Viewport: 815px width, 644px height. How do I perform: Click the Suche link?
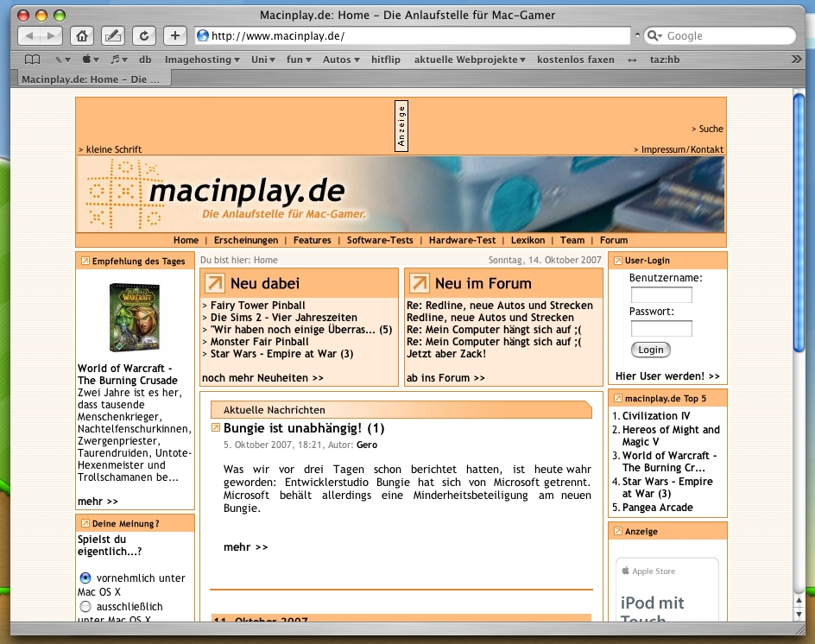coord(707,129)
